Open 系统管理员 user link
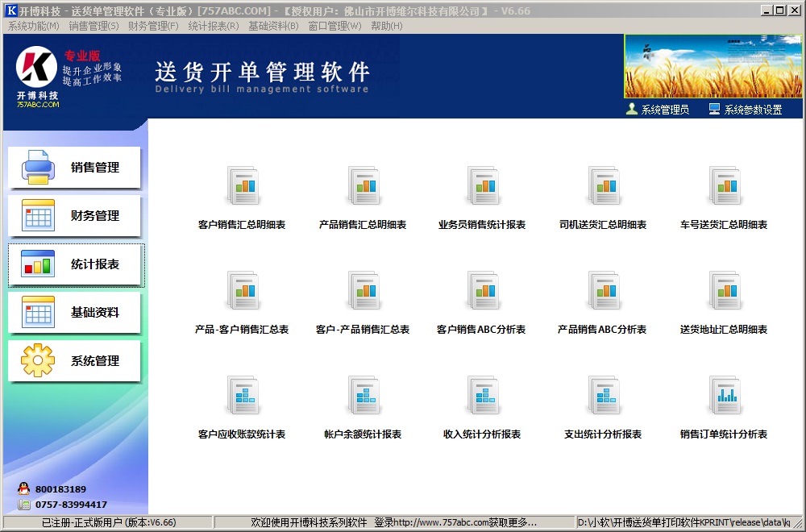 tap(658, 110)
